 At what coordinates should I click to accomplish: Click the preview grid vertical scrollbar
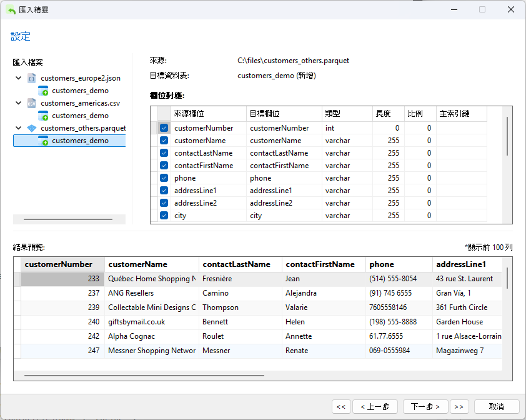pos(507,278)
